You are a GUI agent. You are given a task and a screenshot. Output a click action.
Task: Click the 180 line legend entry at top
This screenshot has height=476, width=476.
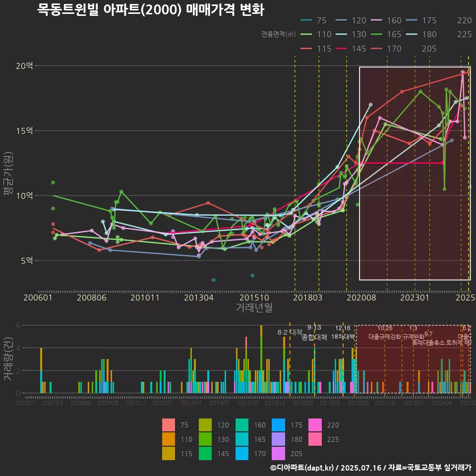tap(421, 34)
